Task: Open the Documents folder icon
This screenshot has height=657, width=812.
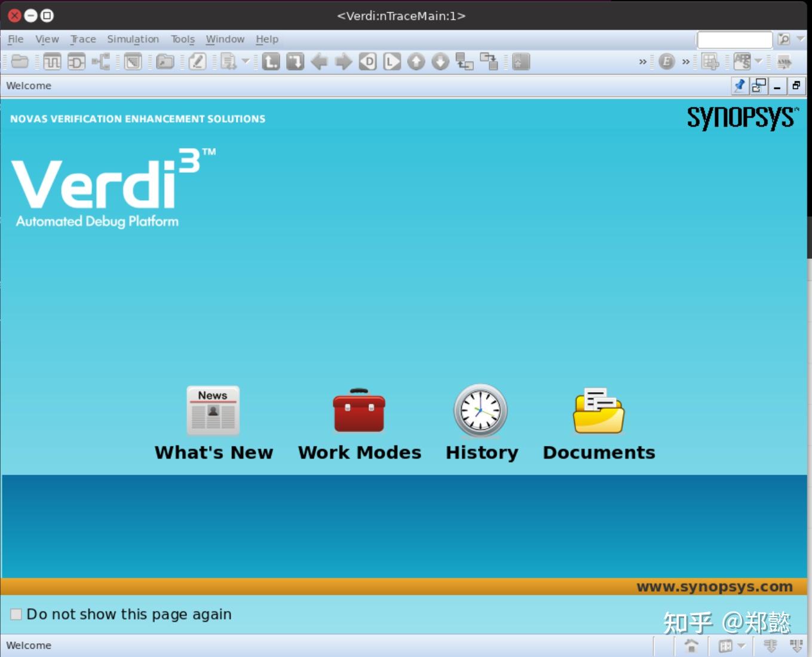Action: 599,411
